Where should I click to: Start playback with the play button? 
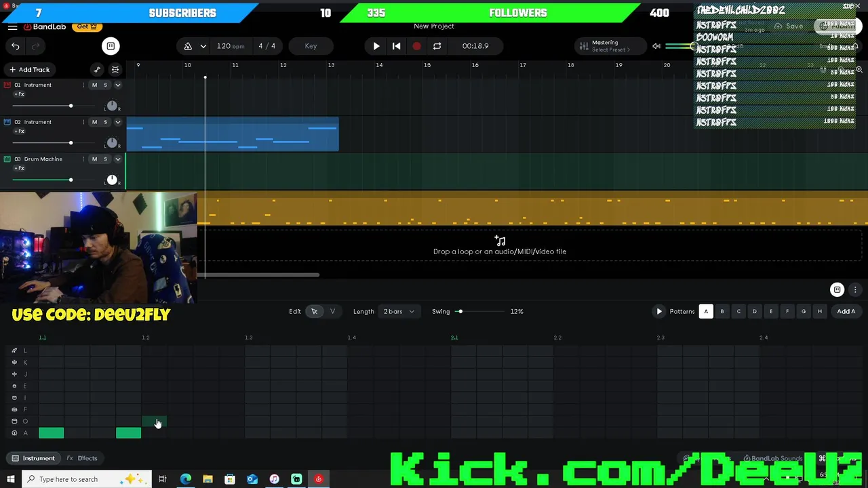[376, 46]
